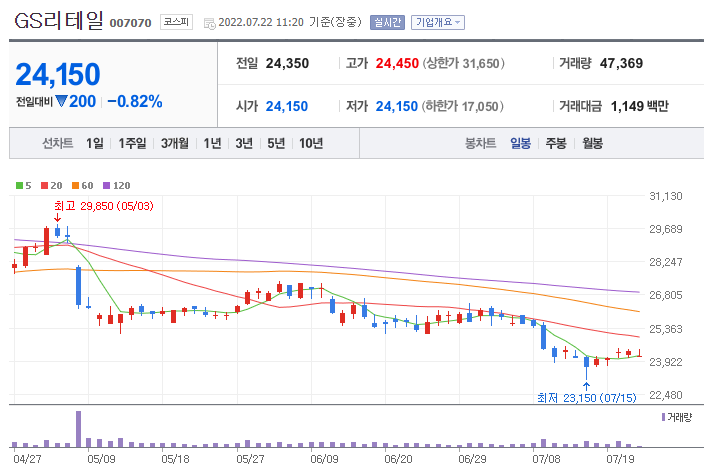Click the 시가 24,150 value

tap(286, 106)
